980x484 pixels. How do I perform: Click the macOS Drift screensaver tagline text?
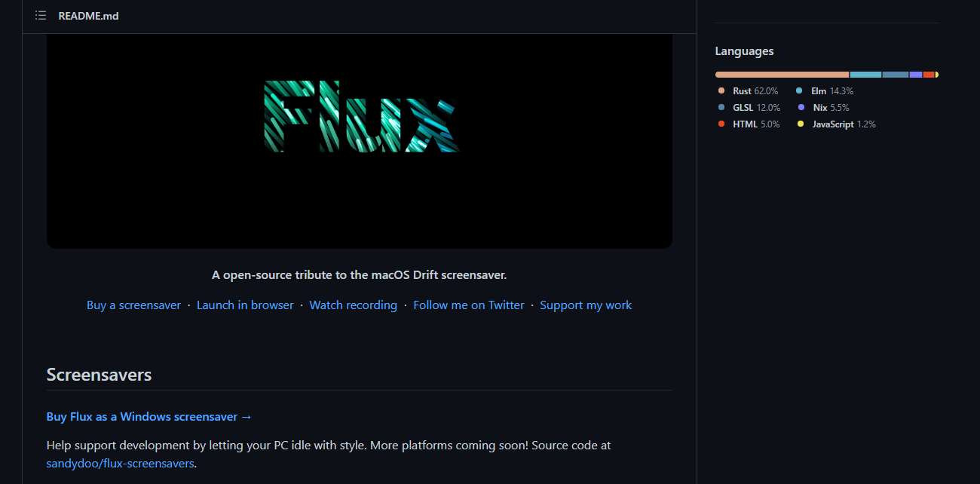tap(360, 275)
